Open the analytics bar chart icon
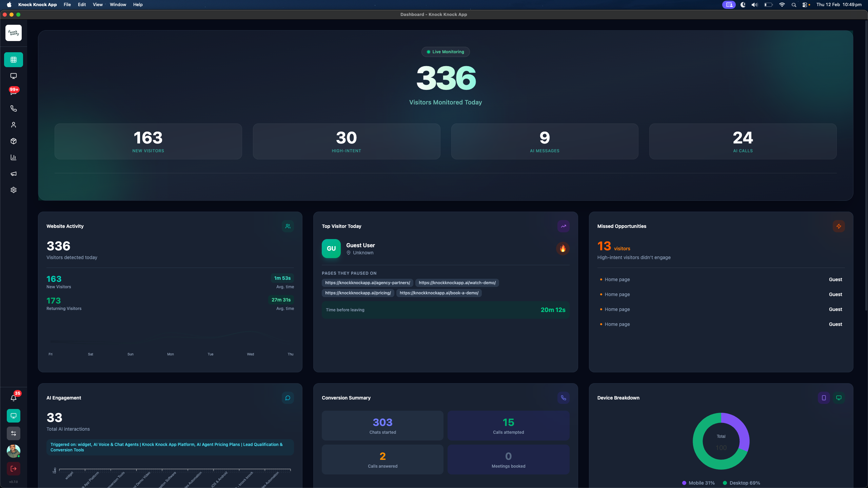The image size is (868, 488). (14, 157)
